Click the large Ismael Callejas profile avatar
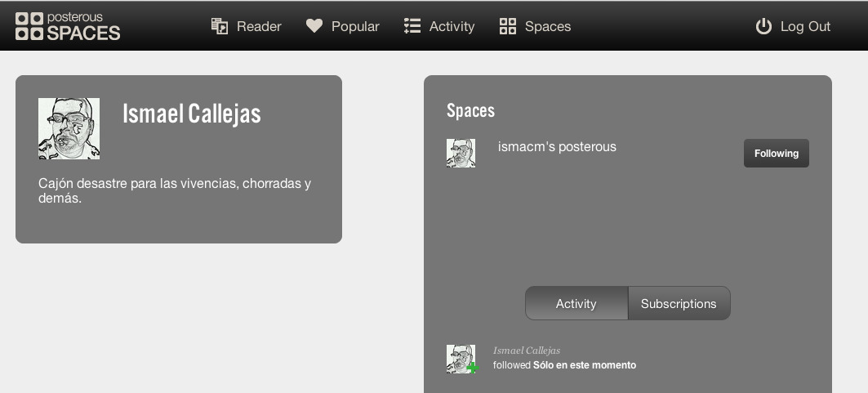Image resolution: width=868 pixels, height=393 pixels. tap(69, 128)
